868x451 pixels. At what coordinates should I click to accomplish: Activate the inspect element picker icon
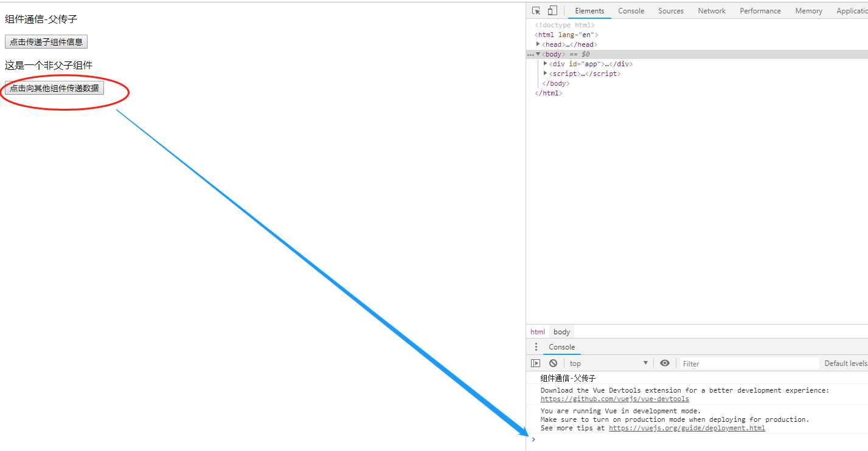[x=536, y=11]
